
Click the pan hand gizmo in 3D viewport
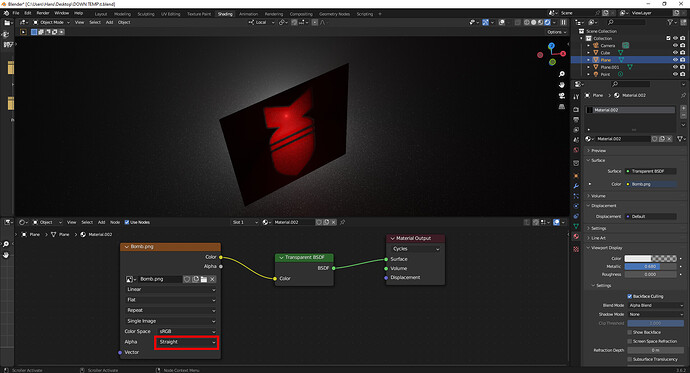pyautogui.click(x=562, y=85)
